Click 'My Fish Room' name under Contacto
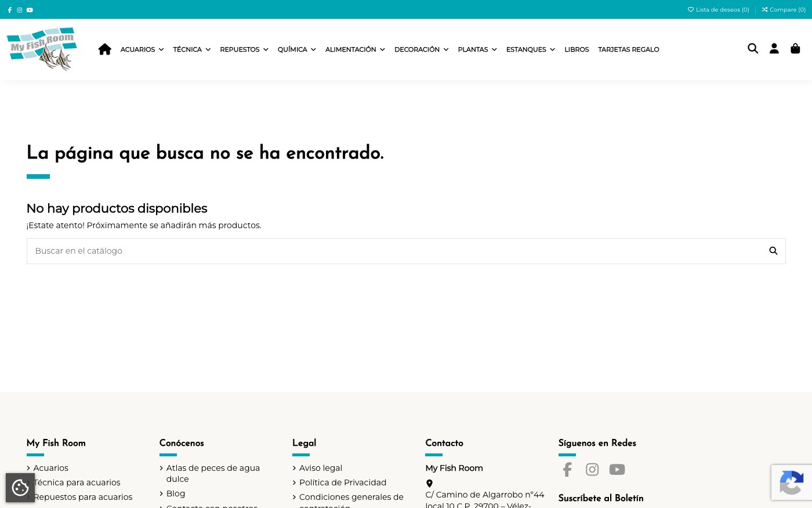This screenshot has height=508, width=812. click(454, 468)
